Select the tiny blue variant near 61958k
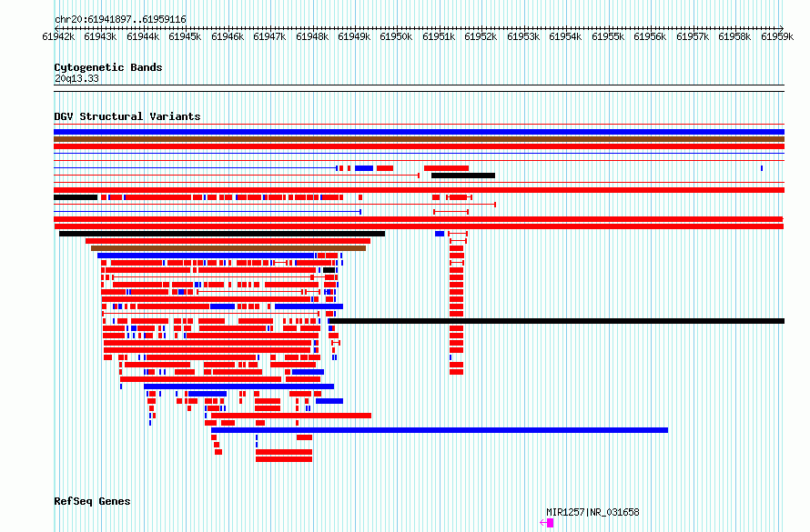This screenshot has height=532, width=810. pos(762,168)
